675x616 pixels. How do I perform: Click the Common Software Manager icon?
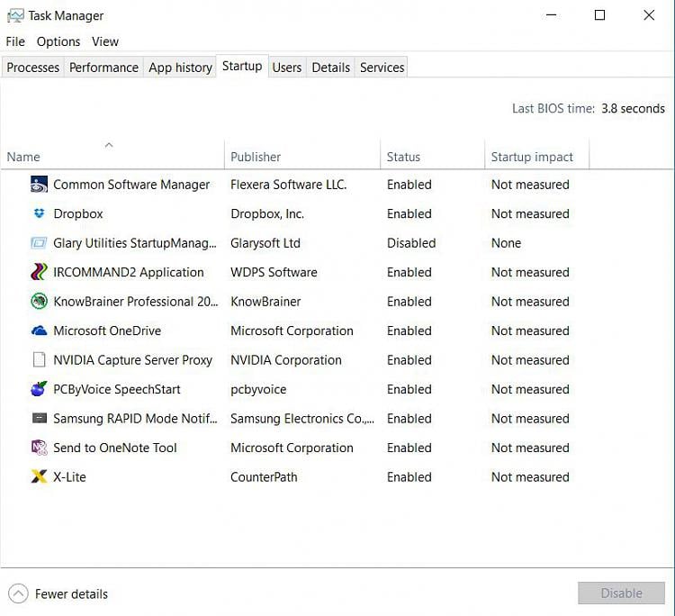click(x=40, y=185)
